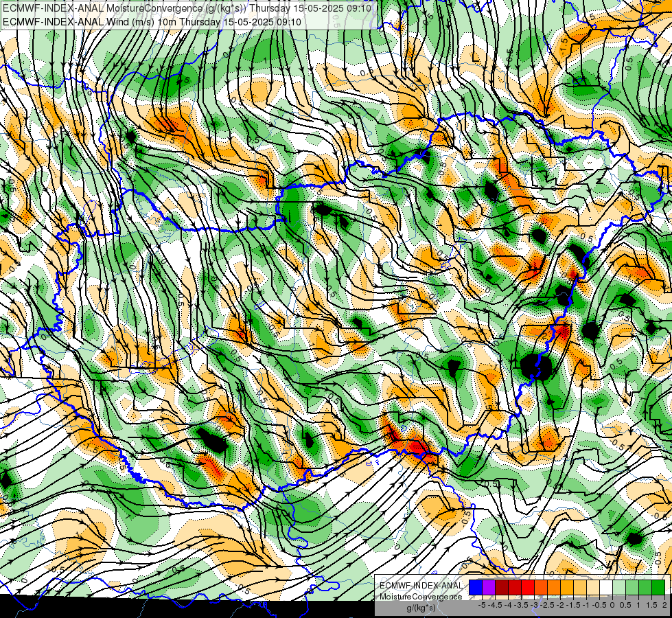Click the '-5' tick label in the legend

click(x=482, y=605)
